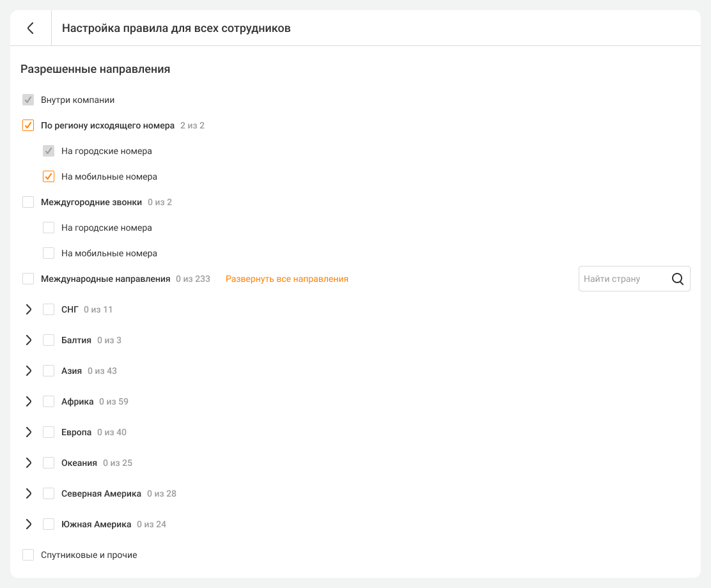The height and width of the screenshot is (588, 711).
Task: Enable Международные направления checkbox
Action: point(28,279)
